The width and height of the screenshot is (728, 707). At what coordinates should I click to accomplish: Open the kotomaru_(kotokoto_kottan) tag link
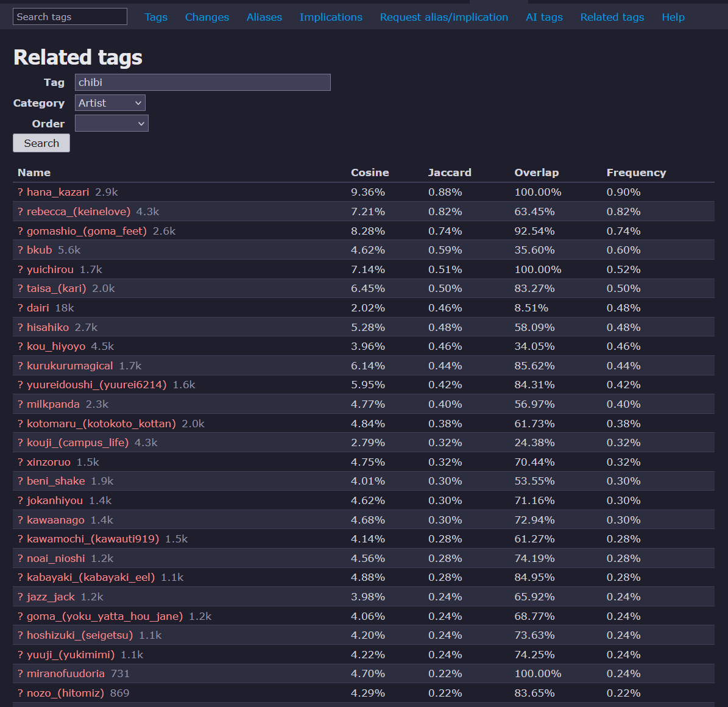pyautogui.click(x=101, y=424)
